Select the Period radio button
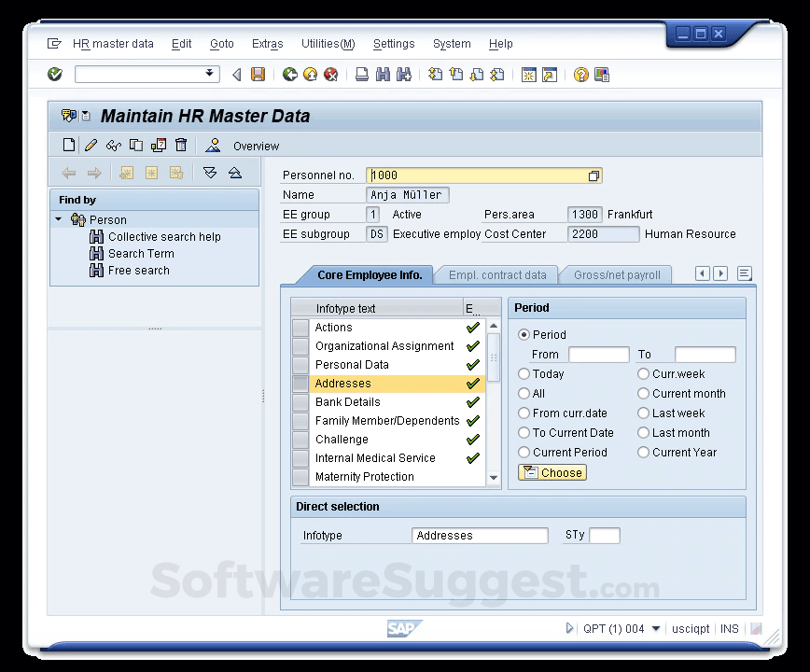Image resolution: width=810 pixels, height=672 pixels. pos(524,334)
